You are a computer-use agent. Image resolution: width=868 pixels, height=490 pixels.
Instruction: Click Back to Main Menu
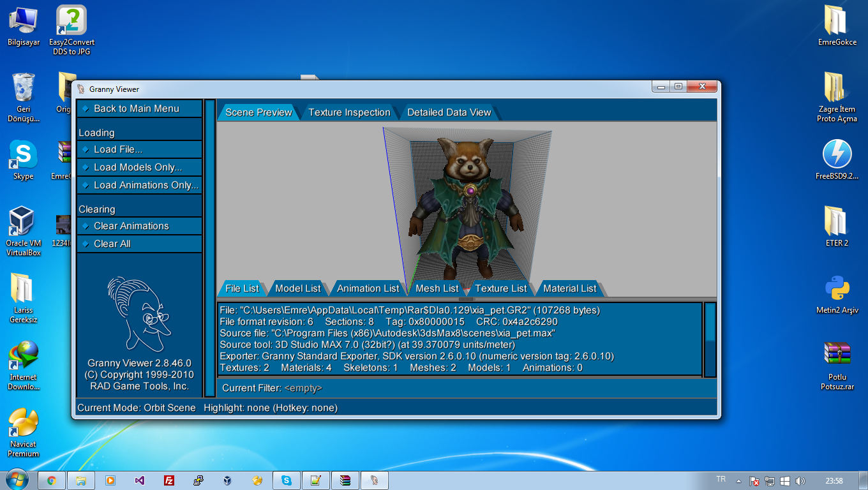140,108
